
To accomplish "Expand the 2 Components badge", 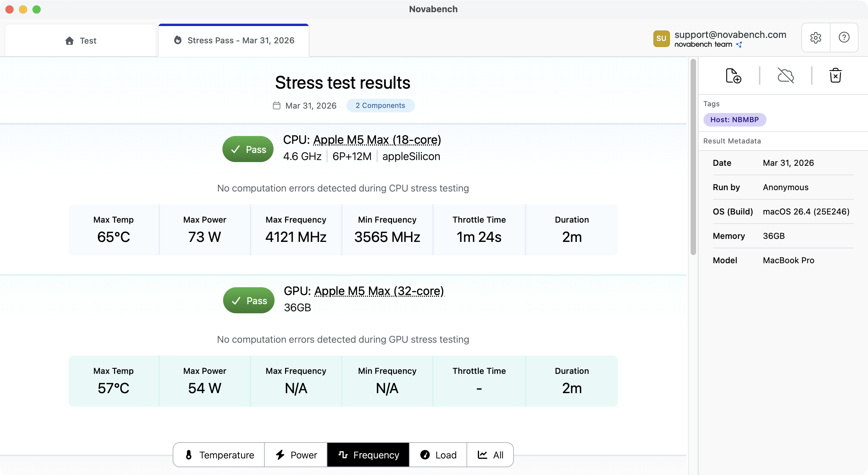I will [380, 105].
